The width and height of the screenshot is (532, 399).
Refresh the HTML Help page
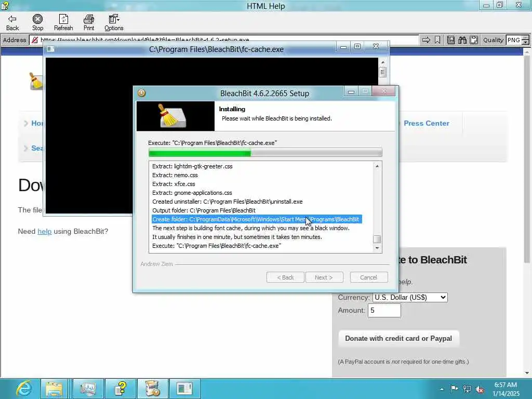coord(63,23)
